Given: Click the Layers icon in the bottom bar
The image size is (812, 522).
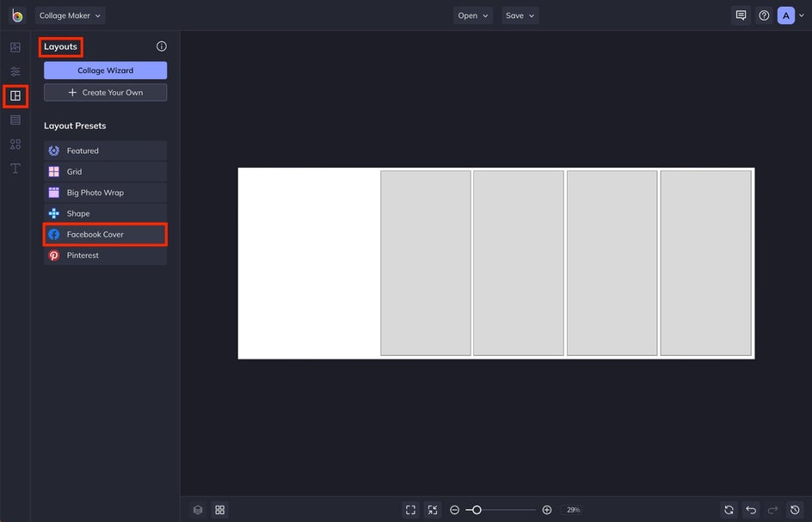Looking at the screenshot, I should pyautogui.click(x=197, y=509).
